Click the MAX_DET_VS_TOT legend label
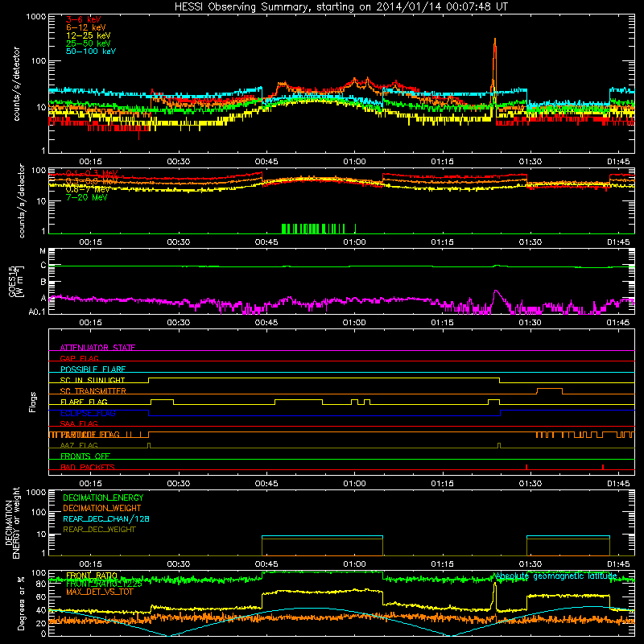This screenshot has width=644, height=644. point(99,592)
